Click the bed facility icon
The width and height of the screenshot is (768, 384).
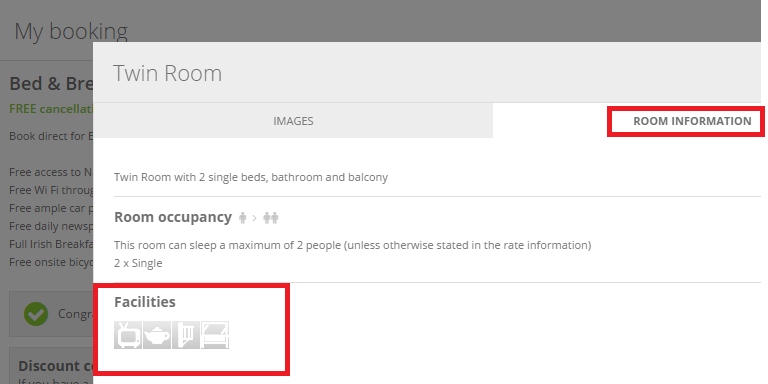tap(215, 335)
